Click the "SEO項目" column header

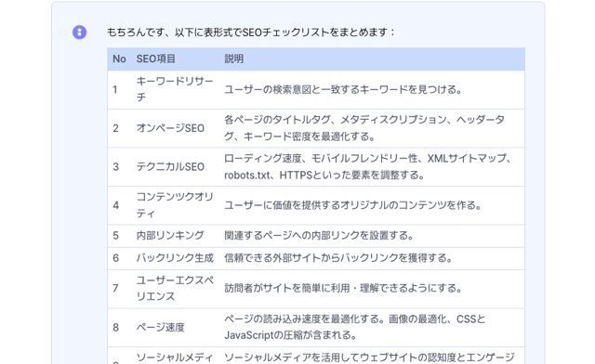click(155, 58)
